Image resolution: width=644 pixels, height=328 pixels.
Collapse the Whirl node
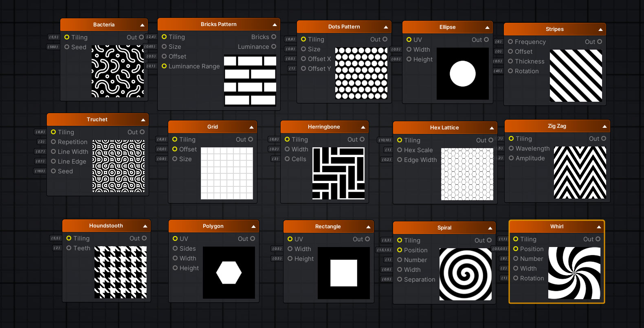(x=599, y=227)
